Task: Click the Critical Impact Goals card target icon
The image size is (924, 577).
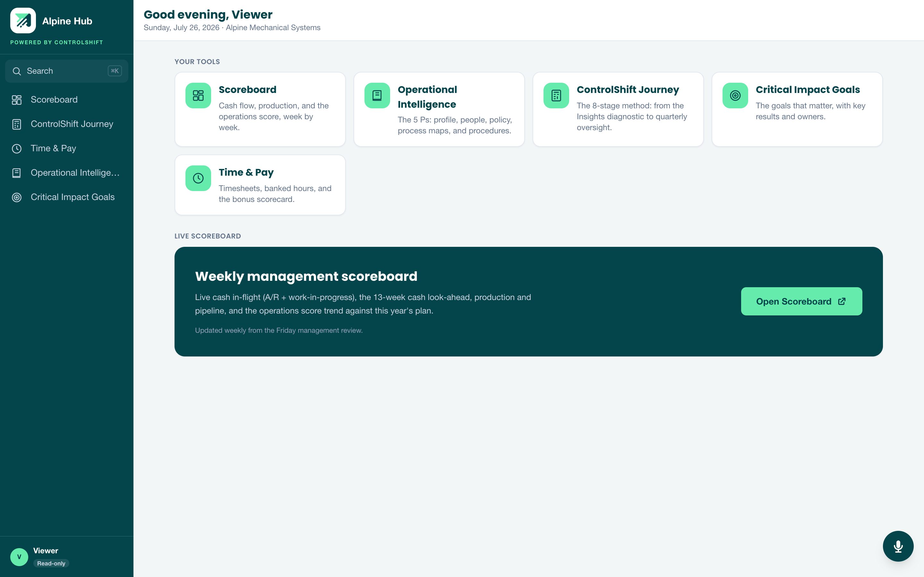Action: click(735, 96)
